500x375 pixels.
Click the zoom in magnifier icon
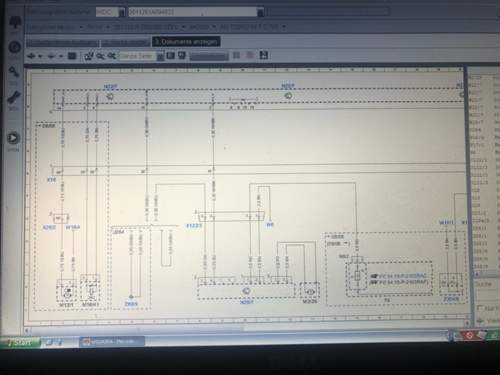click(x=100, y=56)
